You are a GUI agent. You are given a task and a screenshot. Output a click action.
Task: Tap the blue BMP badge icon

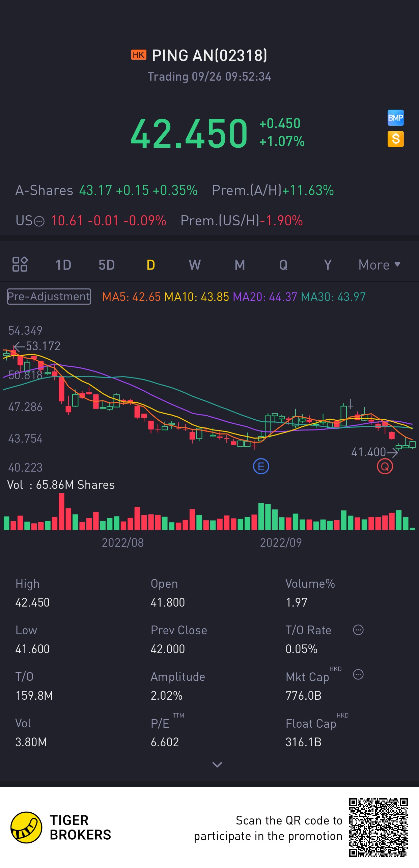395,118
